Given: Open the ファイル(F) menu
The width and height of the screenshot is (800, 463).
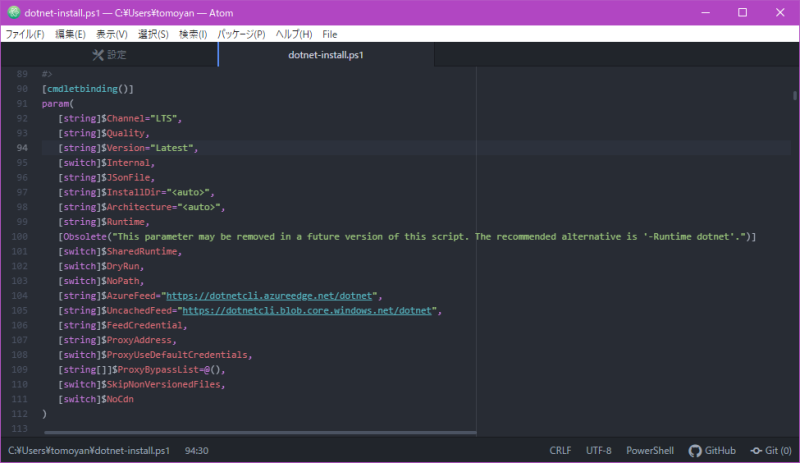Looking at the screenshot, I should click(x=24, y=34).
